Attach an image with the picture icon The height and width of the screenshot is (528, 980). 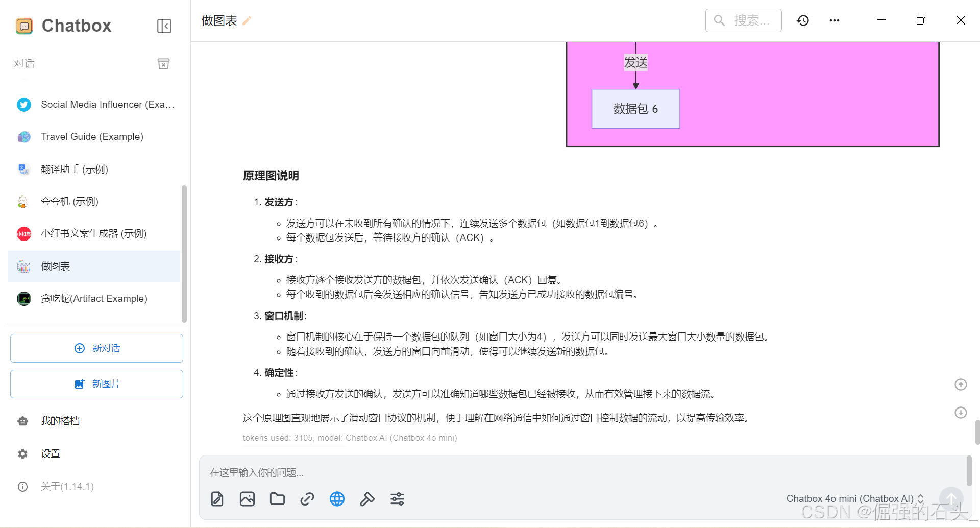[x=247, y=499]
